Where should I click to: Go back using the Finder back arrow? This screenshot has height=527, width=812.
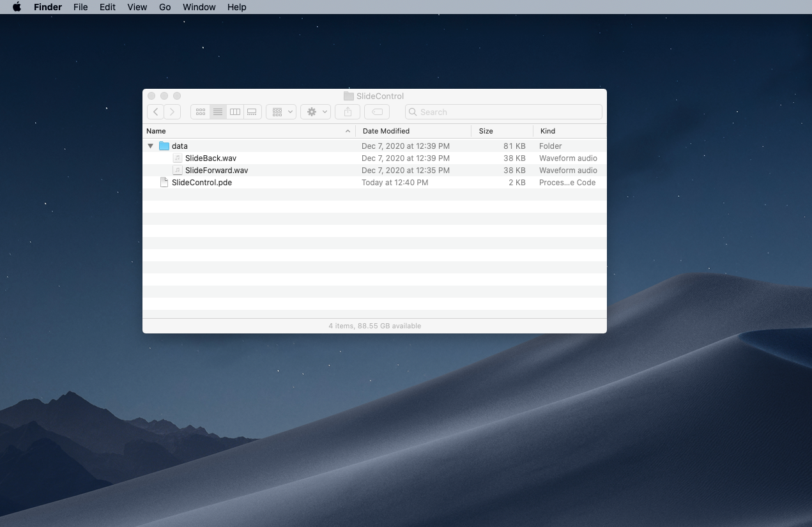pos(155,112)
